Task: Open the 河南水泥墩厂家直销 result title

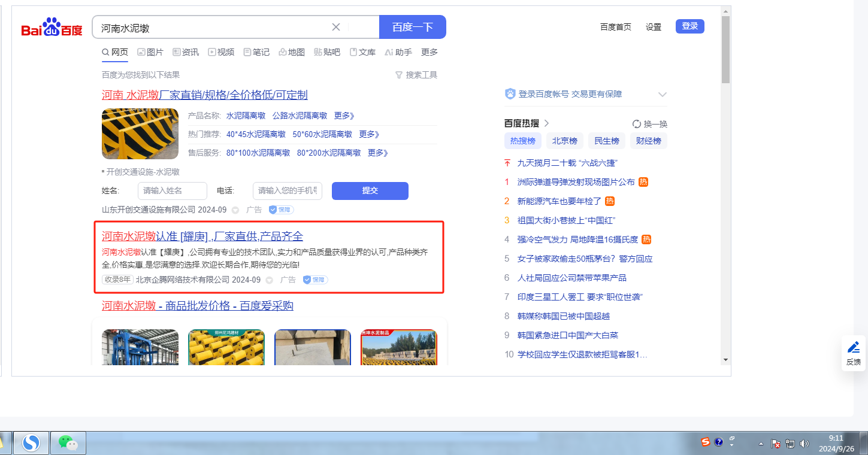Action: [x=205, y=95]
